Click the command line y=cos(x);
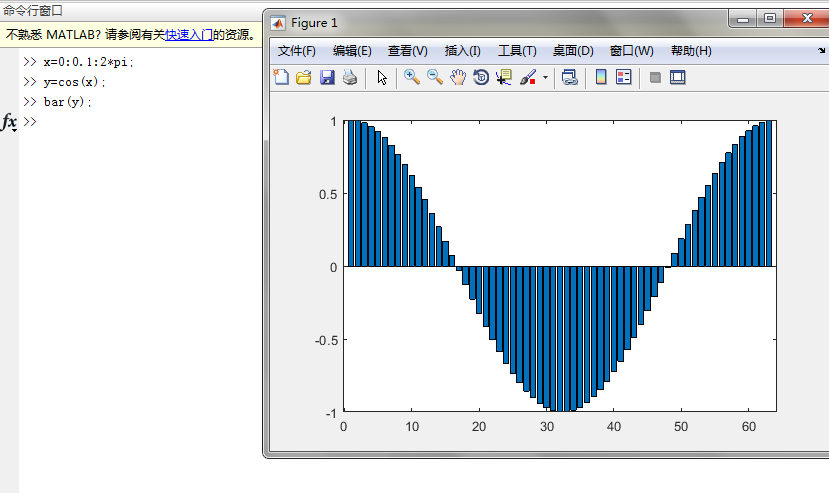Viewport: 829px width, 493px height. click(x=75, y=82)
